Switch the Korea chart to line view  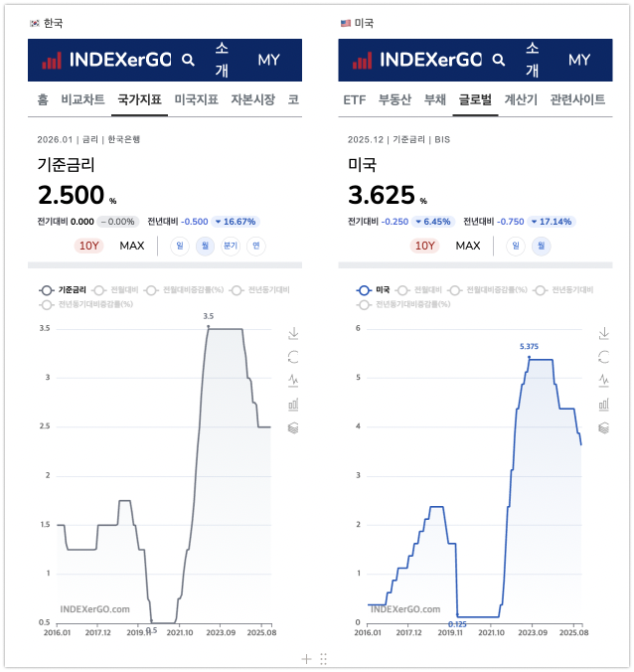click(293, 381)
